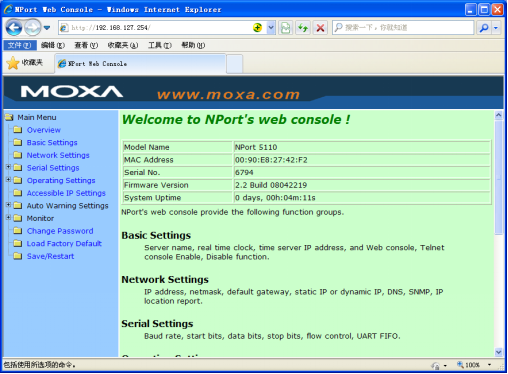
Task: Click the NPort 5110 model name cell
Action: [362, 147]
